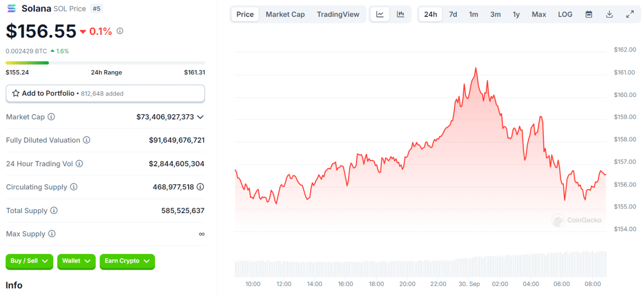
Task: Click the green BTC up arrow icon
Action: click(52, 51)
